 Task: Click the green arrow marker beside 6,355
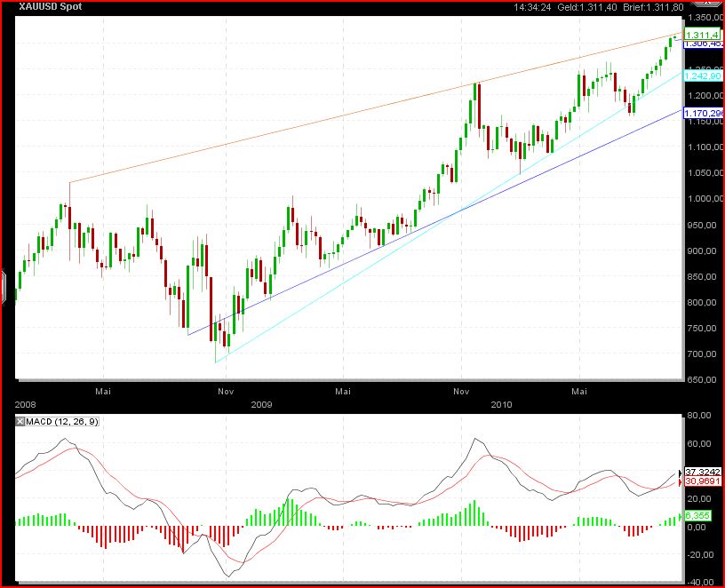point(681,514)
